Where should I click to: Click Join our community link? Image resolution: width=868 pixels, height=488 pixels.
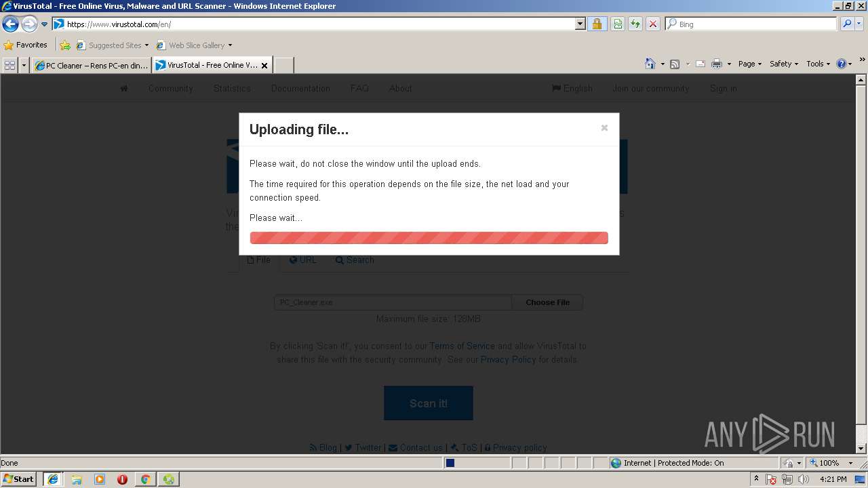click(x=650, y=88)
